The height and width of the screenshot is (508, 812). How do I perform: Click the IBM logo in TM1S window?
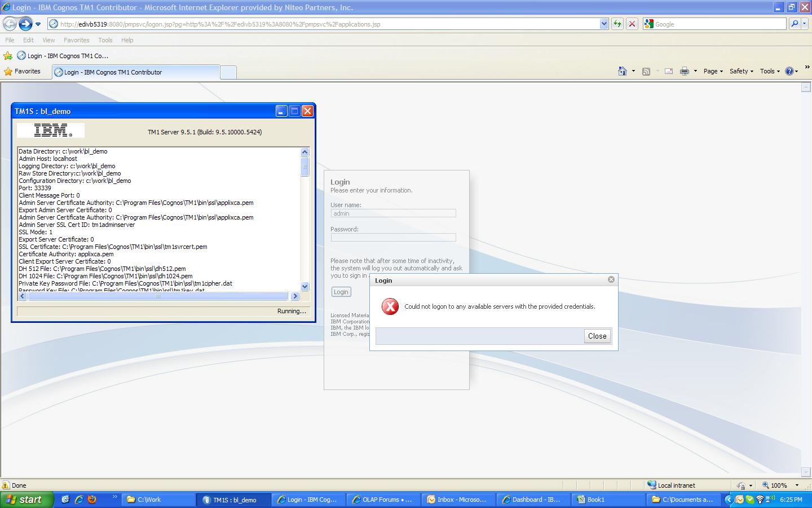tap(51, 130)
